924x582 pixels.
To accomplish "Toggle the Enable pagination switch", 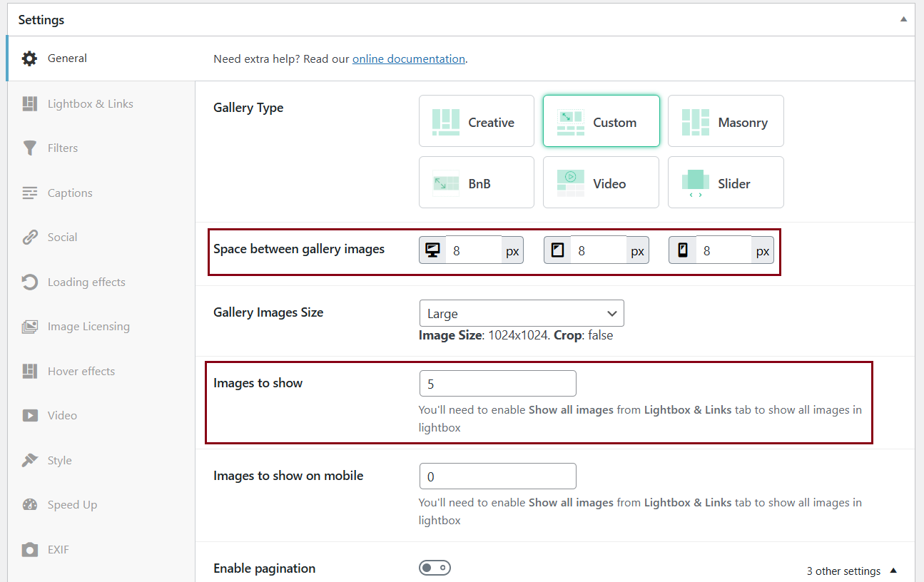I will tap(435, 568).
